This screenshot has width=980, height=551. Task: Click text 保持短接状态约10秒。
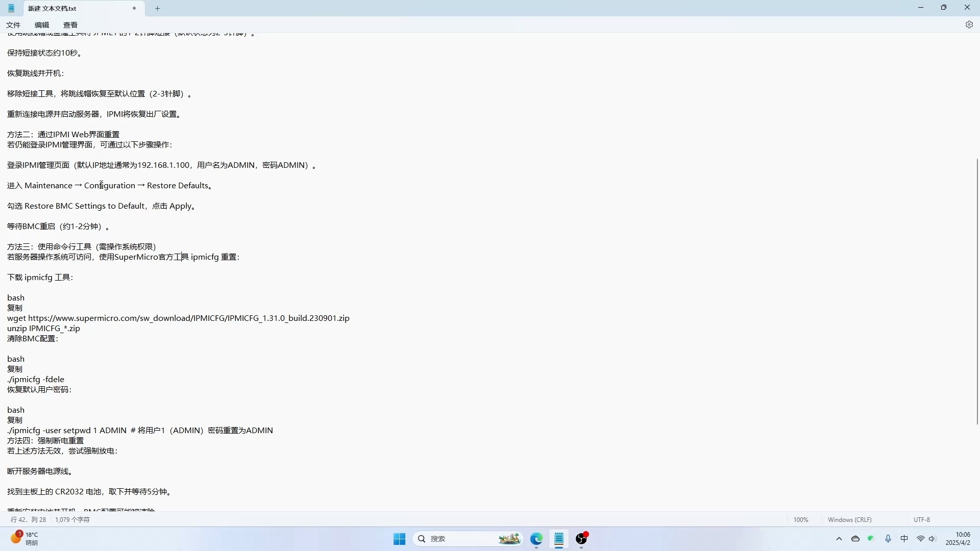coord(45,53)
